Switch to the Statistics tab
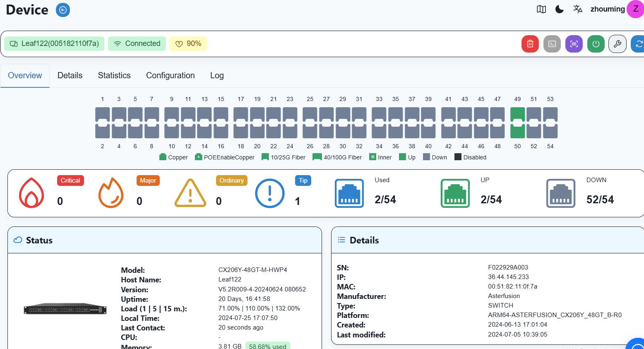This screenshot has width=644, height=349. [x=114, y=75]
